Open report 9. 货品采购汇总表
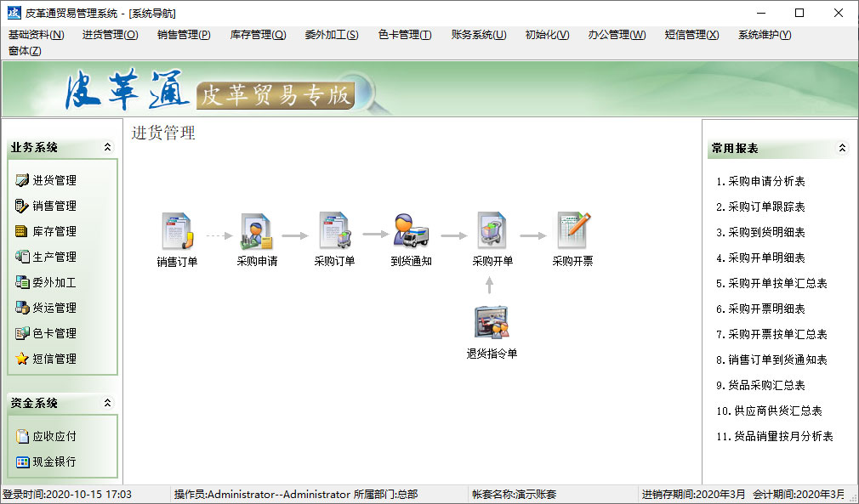The image size is (859, 504). pos(760,385)
